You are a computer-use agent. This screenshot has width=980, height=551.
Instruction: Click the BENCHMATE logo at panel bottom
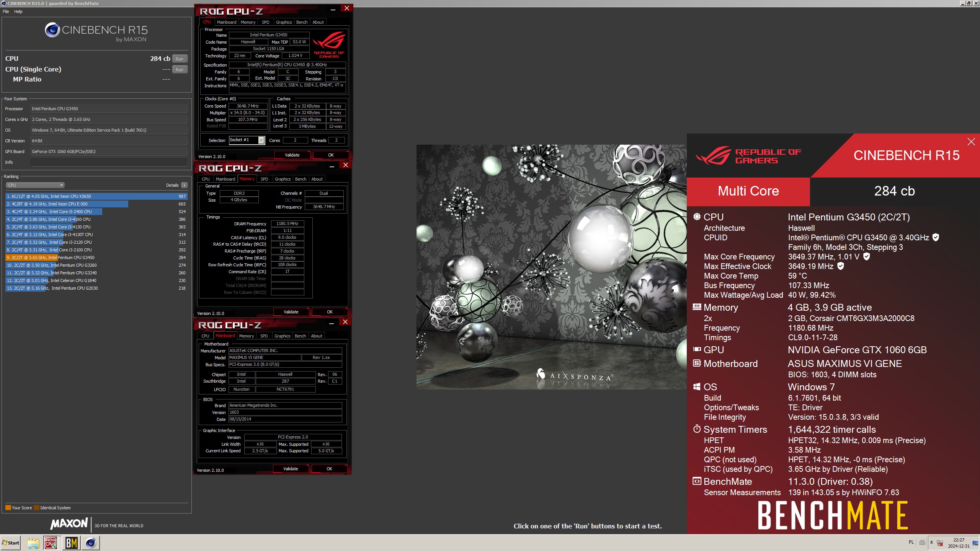[x=833, y=515]
